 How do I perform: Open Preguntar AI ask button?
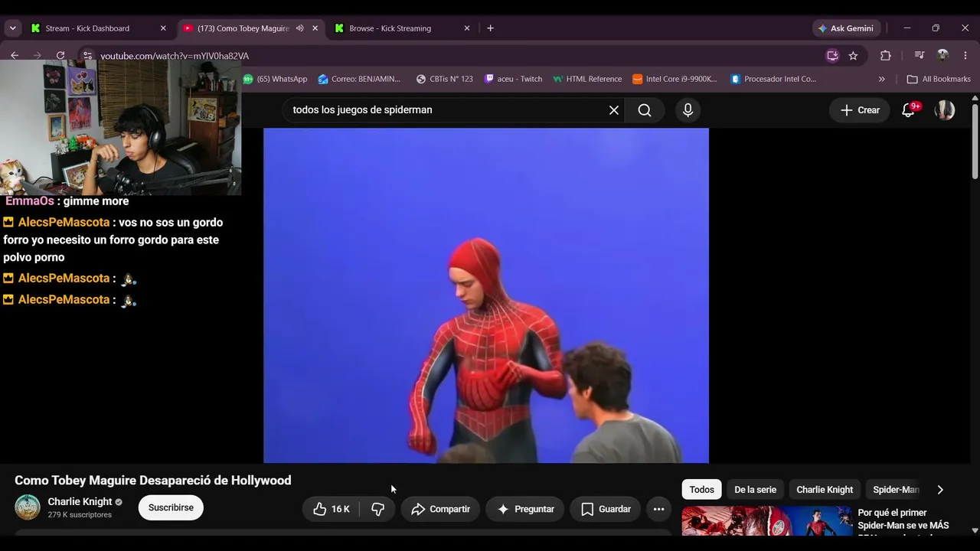tap(525, 509)
